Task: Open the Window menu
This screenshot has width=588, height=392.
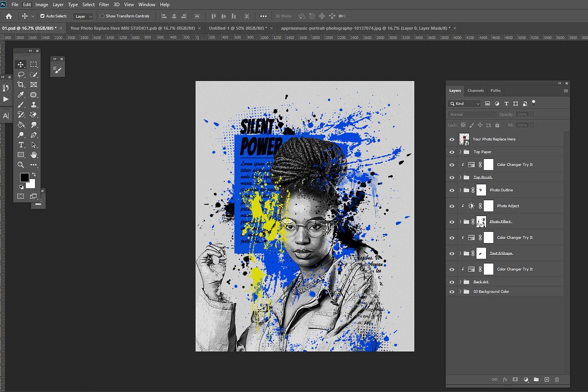Action: (147, 4)
